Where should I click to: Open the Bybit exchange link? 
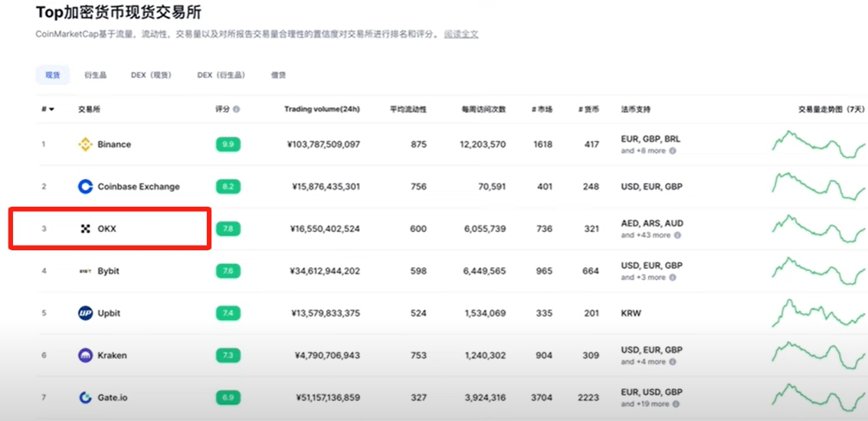(x=108, y=271)
